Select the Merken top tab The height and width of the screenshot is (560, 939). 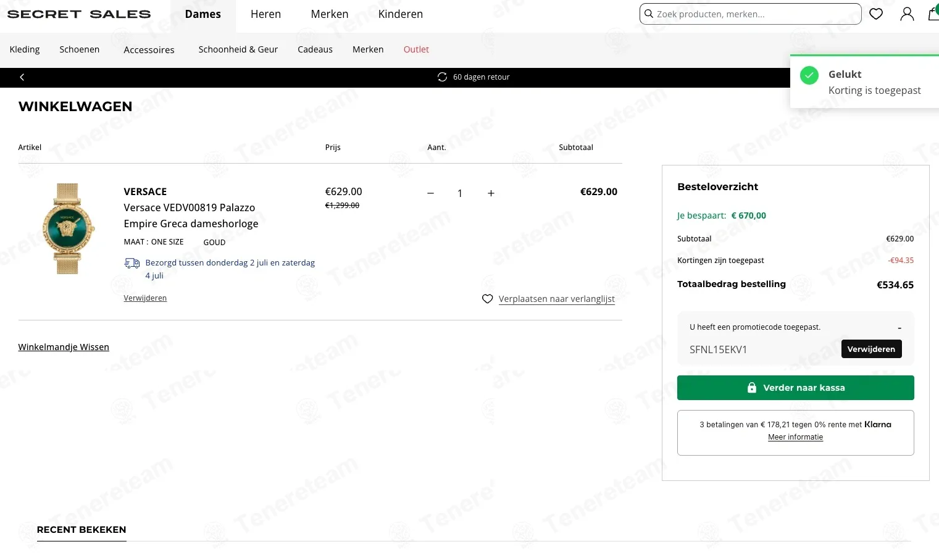[x=330, y=14]
